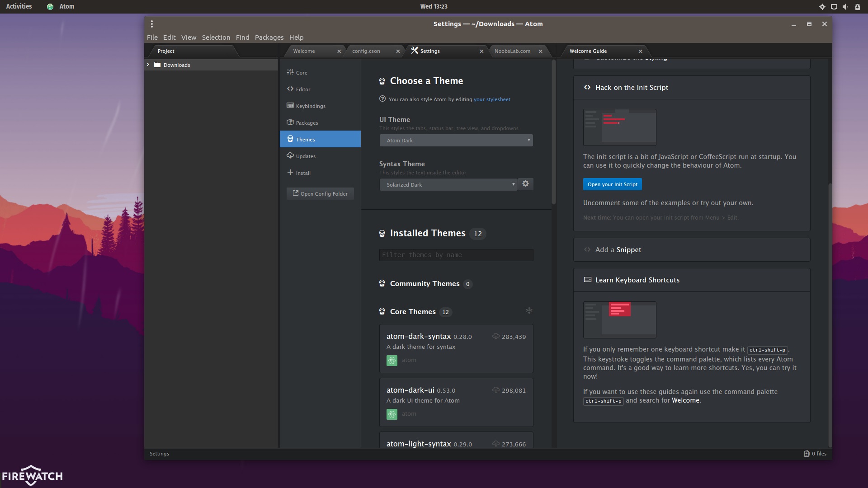Close the Welcome Guide tab
The image size is (868, 488).
coord(640,52)
